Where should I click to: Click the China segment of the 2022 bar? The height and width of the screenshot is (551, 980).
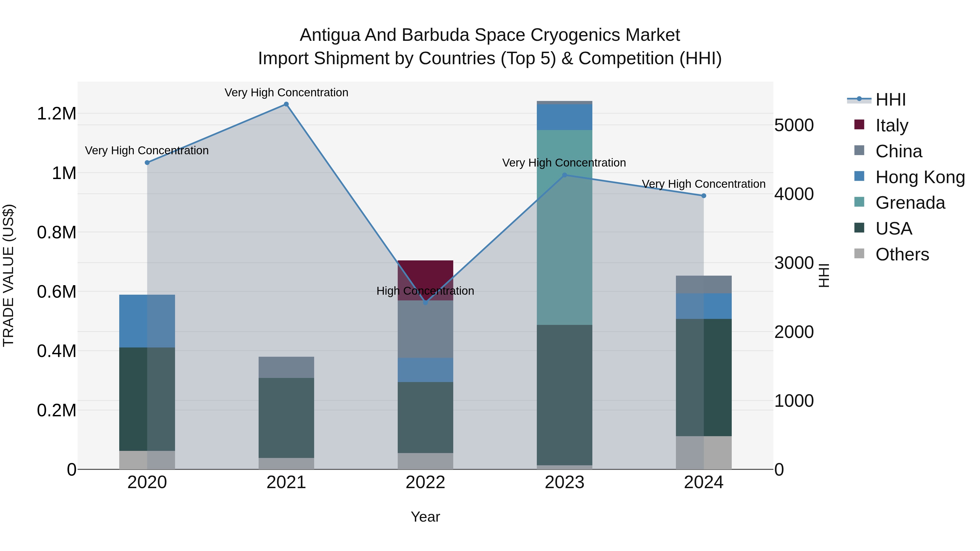426,329
